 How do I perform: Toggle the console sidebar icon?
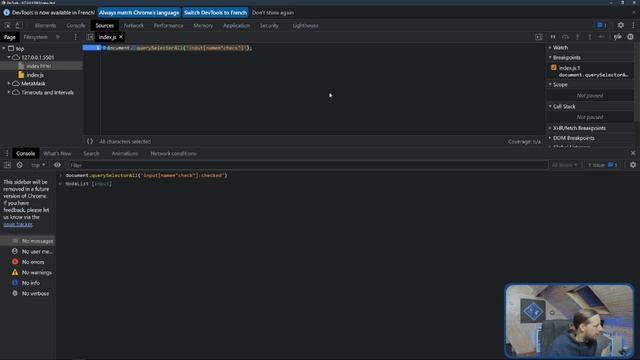pyautogui.click(x=7, y=165)
